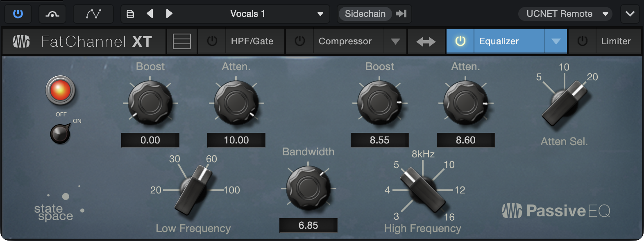Set High Frequency to 4
The image size is (644, 241).
(387, 190)
